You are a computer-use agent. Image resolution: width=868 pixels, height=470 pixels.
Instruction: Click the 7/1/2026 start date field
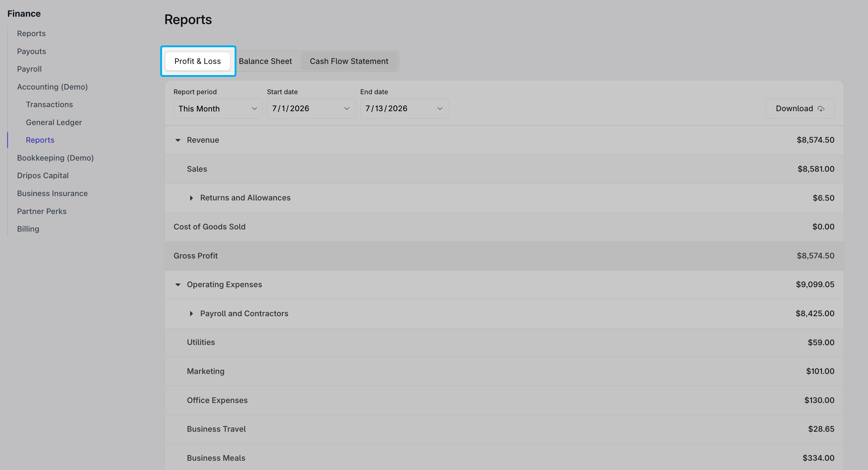pos(311,109)
